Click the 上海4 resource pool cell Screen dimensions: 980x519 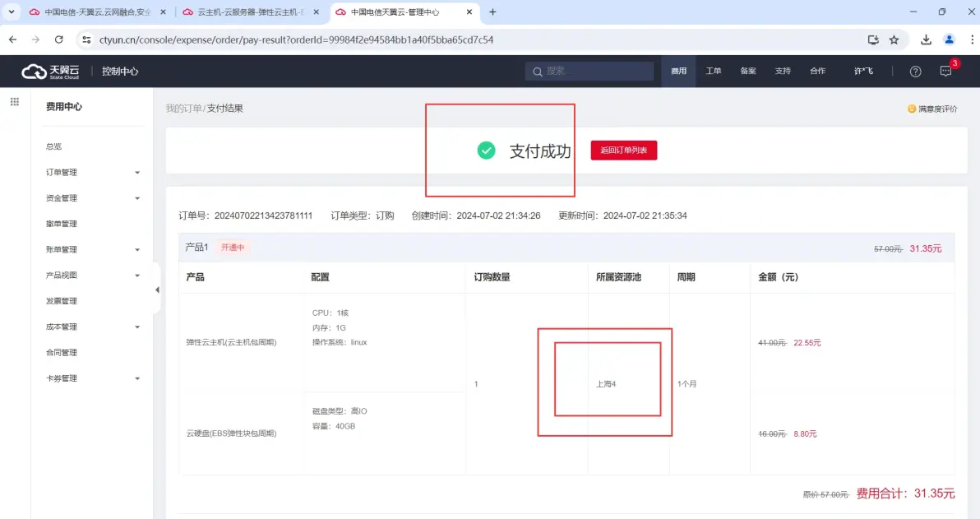pos(606,384)
